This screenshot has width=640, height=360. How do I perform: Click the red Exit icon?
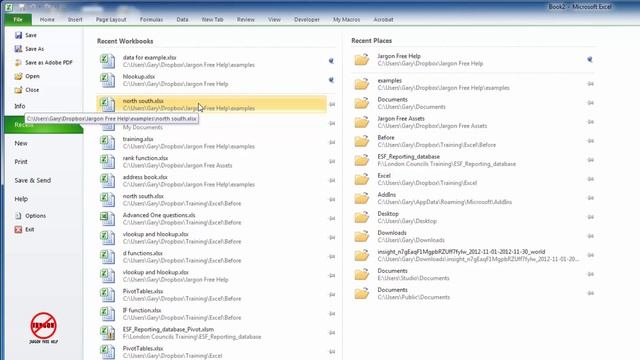pos(18,229)
